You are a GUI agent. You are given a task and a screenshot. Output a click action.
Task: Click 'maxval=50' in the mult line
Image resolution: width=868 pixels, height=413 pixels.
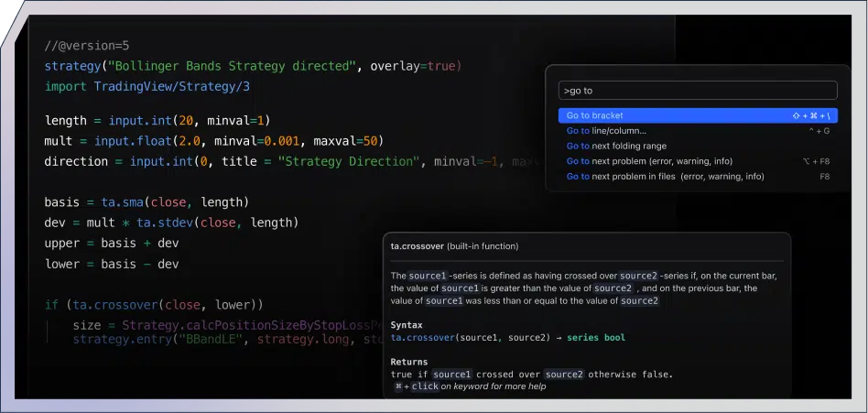pos(345,141)
